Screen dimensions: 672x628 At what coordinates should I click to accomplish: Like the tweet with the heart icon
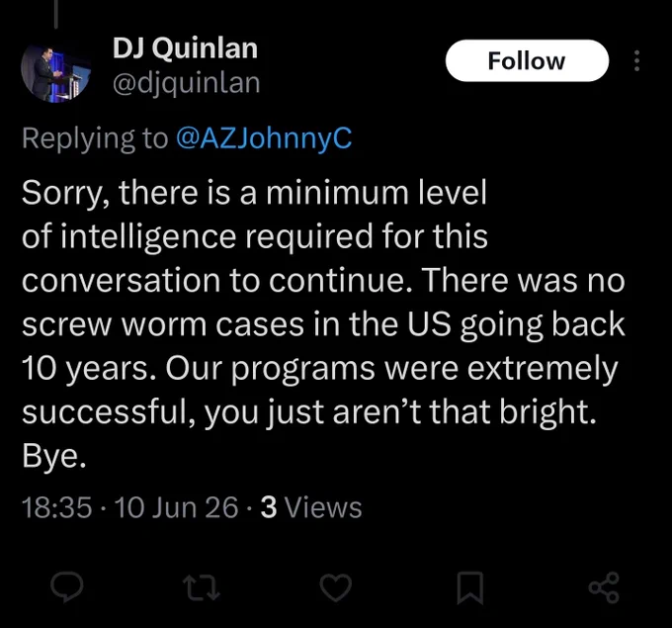(336, 588)
